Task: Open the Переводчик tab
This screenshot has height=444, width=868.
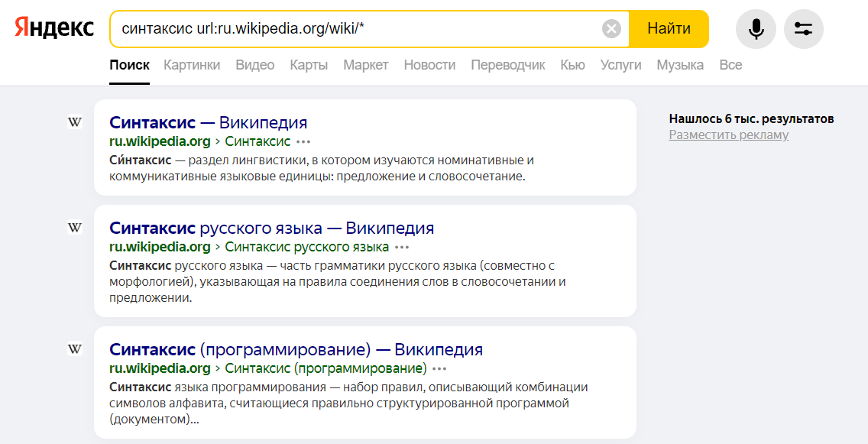Action: pos(508,65)
